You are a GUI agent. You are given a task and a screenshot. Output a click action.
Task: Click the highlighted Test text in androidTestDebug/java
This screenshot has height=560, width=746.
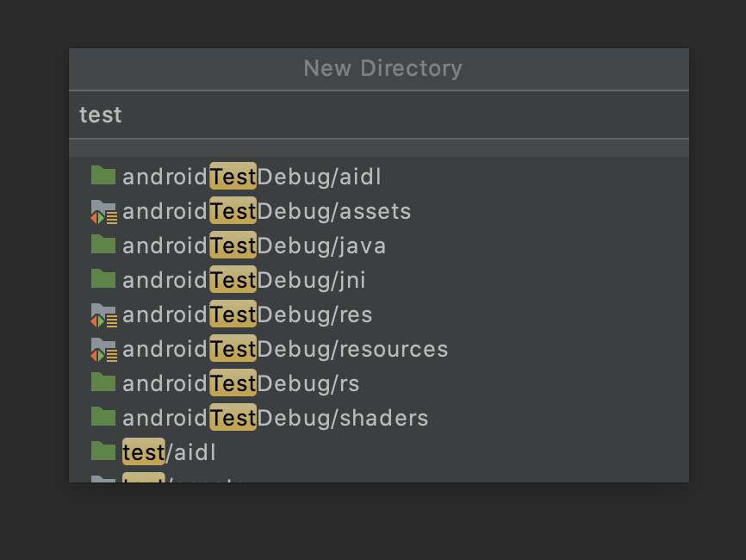(x=233, y=246)
